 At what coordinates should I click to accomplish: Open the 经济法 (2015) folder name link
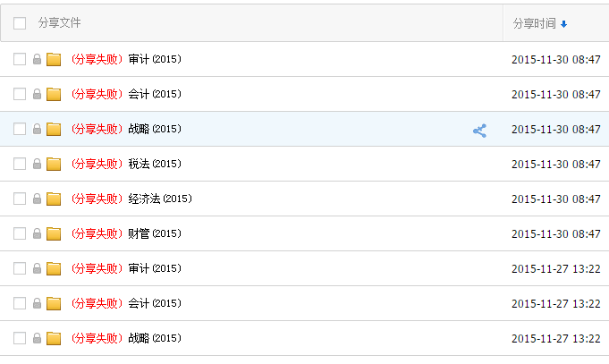[159, 199]
